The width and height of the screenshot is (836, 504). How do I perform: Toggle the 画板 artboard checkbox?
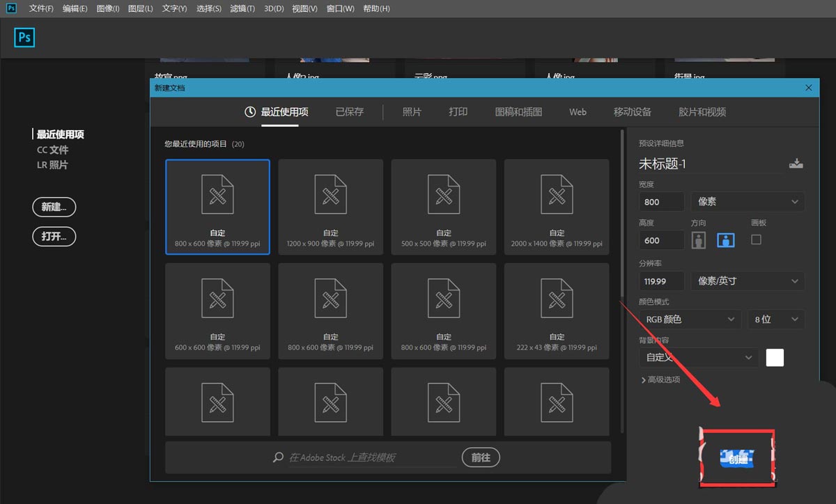click(x=757, y=239)
